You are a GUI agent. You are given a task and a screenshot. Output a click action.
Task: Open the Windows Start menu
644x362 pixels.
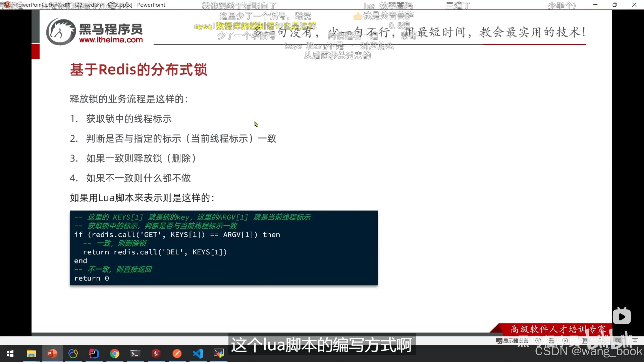(x=10, y=354)
